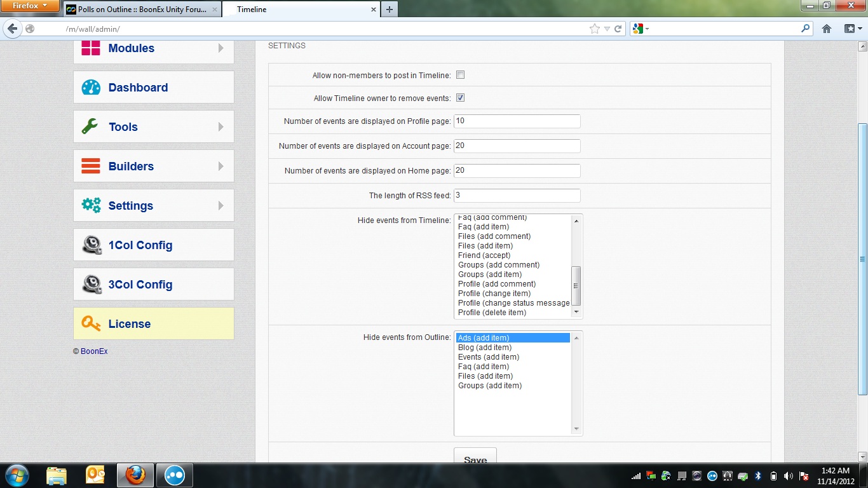Click the length of RSS feed field
868x488 pixels.
(517, 196)
